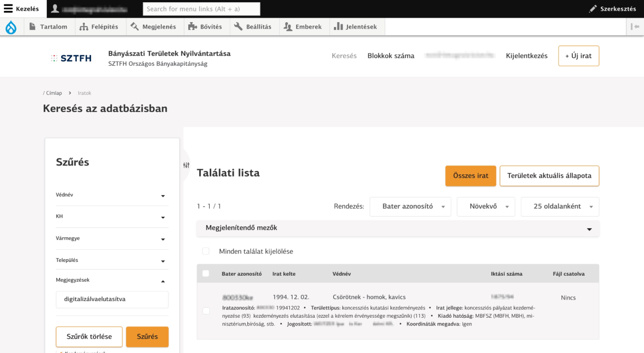Click the Szerkesztés pencil icon

click(x=594, y=8)
